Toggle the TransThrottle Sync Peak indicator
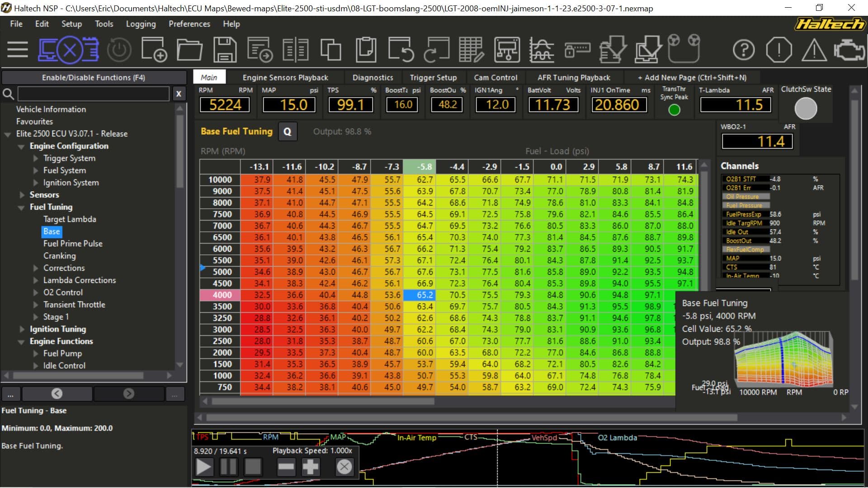This screenshot has height=488, width=868. coord(674,107)
